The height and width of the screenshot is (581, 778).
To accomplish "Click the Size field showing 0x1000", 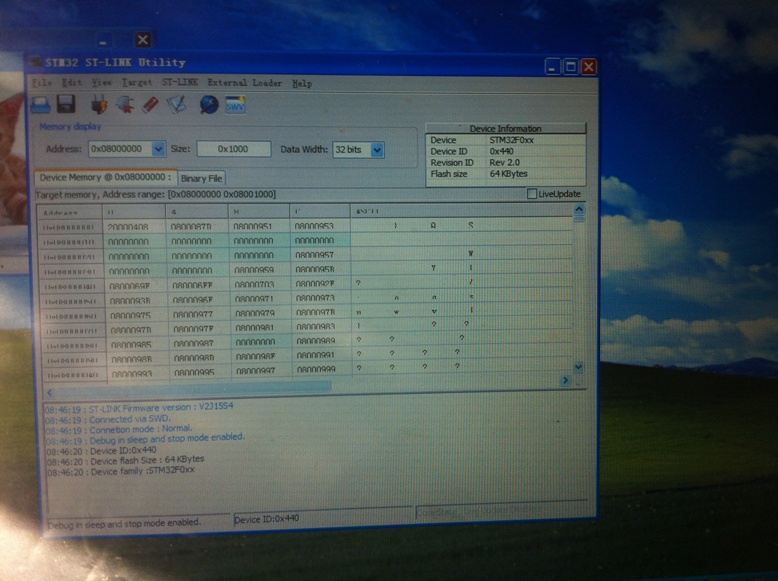I will 234,149.
